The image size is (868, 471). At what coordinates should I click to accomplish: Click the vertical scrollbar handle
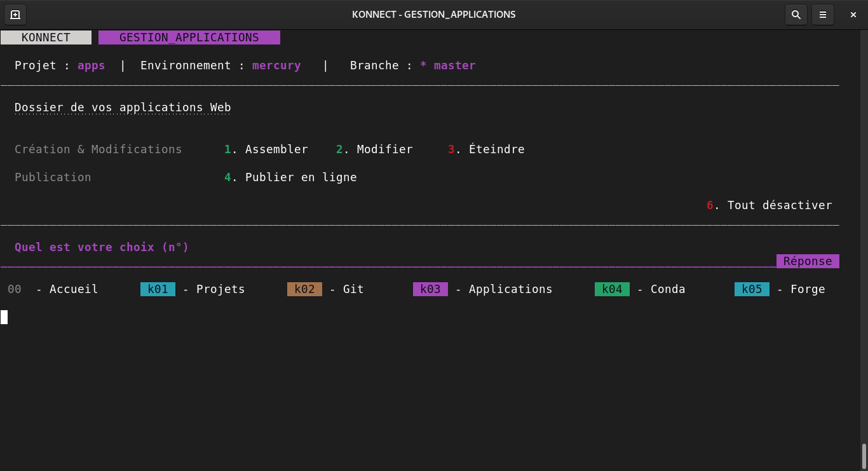tap(864, 456)
